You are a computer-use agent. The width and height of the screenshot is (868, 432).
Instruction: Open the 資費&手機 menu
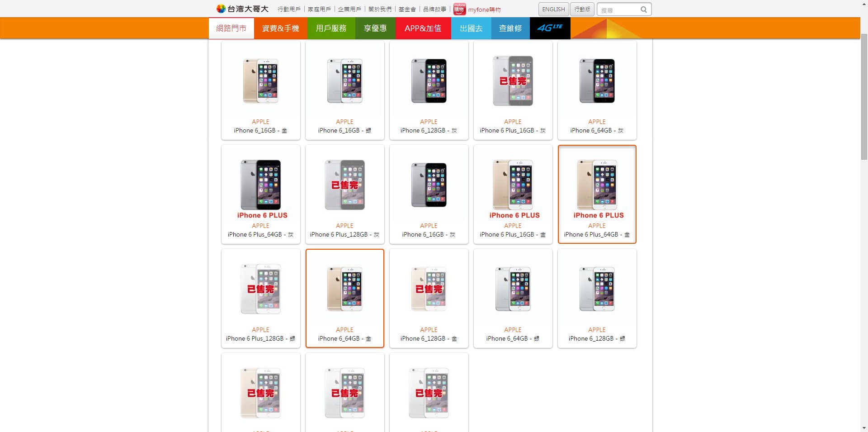point(280,28)
